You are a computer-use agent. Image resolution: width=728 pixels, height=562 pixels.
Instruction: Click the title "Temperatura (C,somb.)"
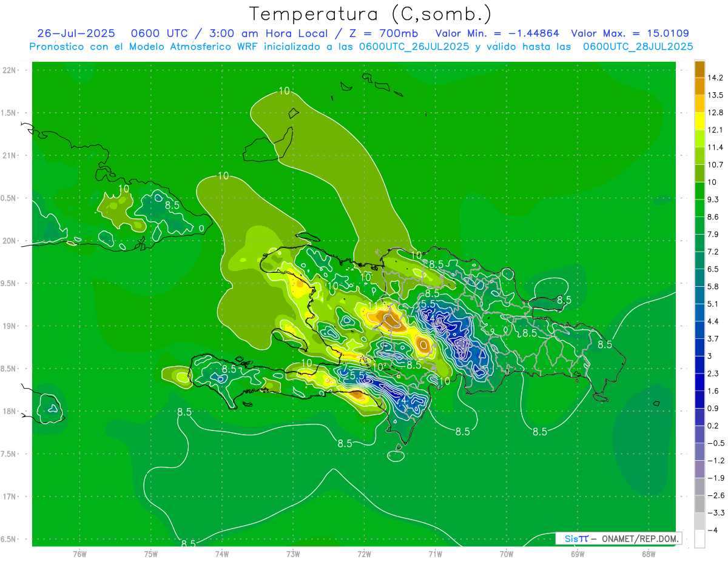coord(371,15)
